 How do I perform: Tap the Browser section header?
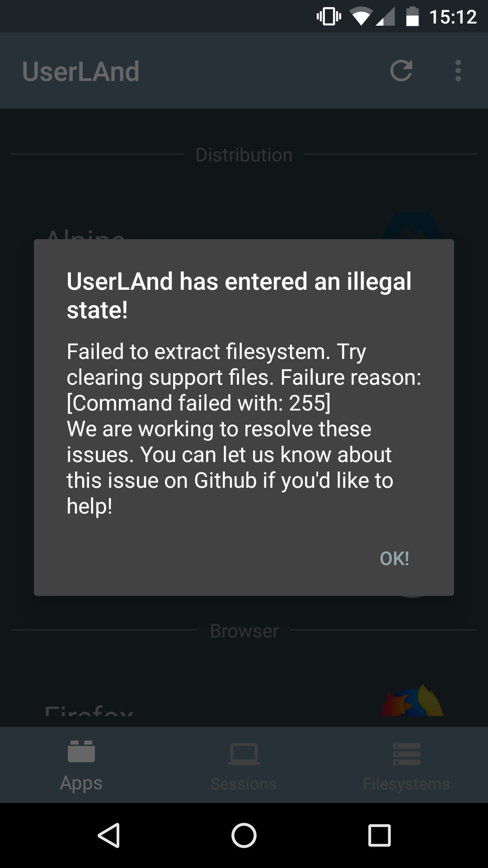[x=244, y=631]
